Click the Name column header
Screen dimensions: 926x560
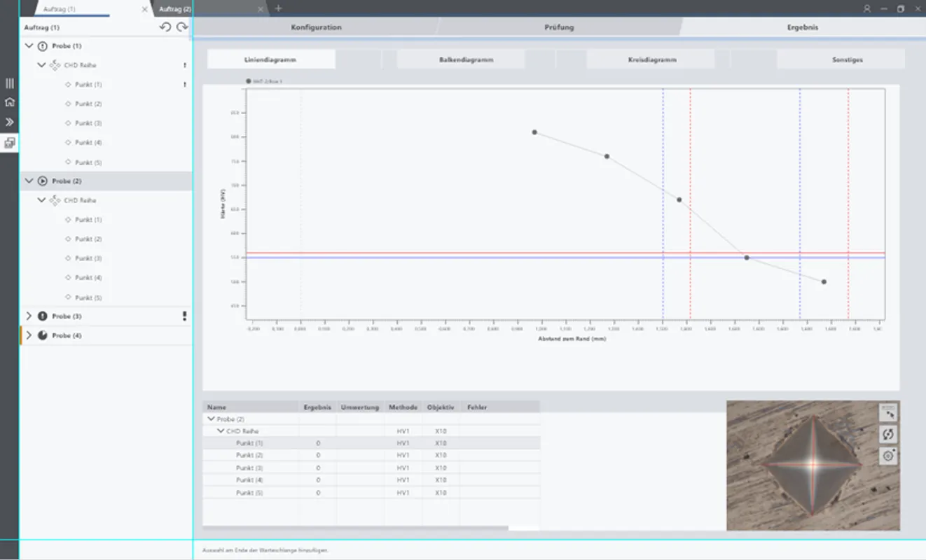[x=251, y=407]
